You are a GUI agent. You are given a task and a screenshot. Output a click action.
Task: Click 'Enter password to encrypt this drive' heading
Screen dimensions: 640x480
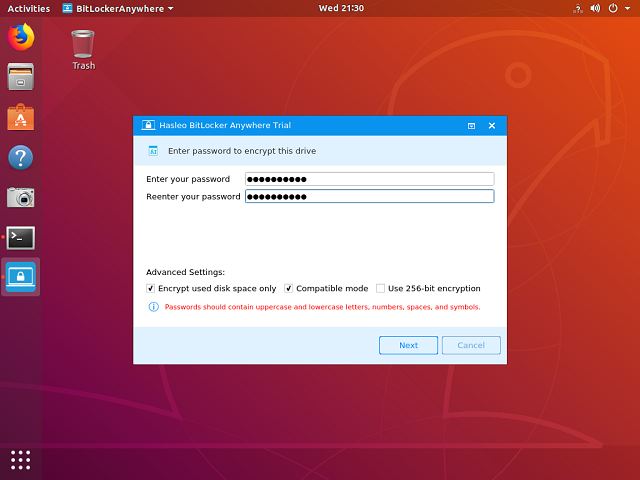(242, 151)
